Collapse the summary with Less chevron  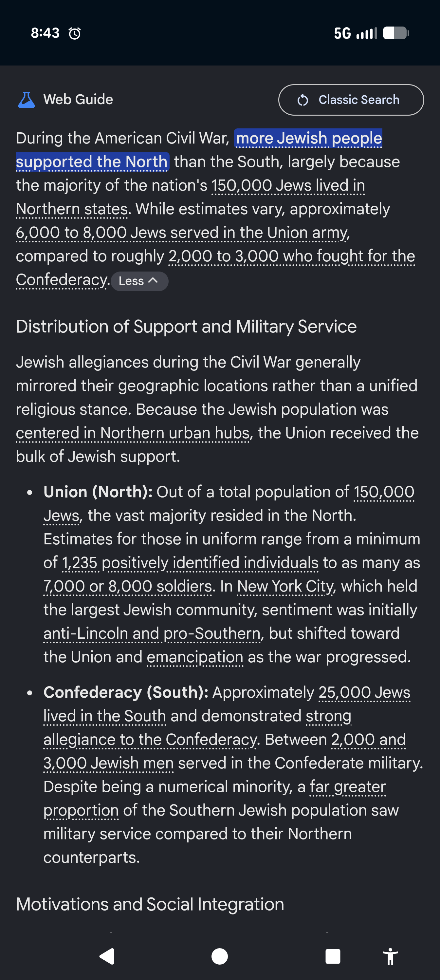139,281
